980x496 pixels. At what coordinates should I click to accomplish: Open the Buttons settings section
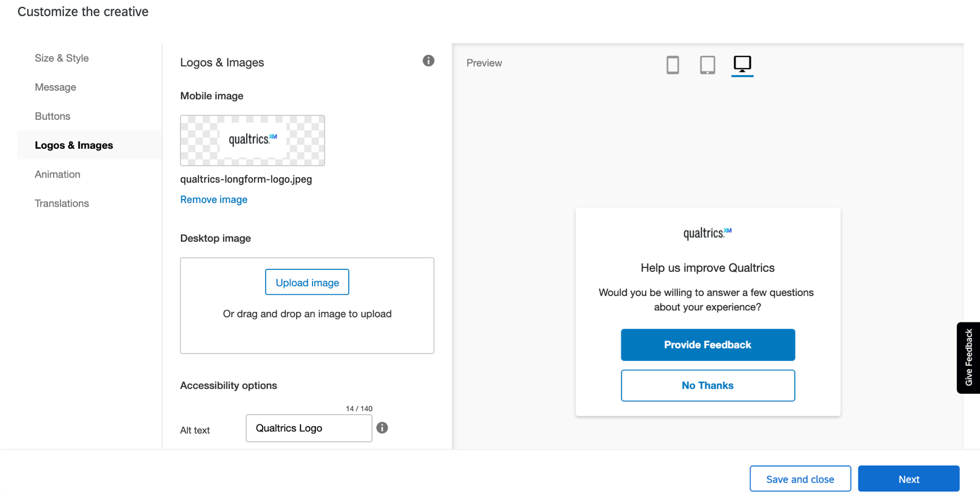52,116
